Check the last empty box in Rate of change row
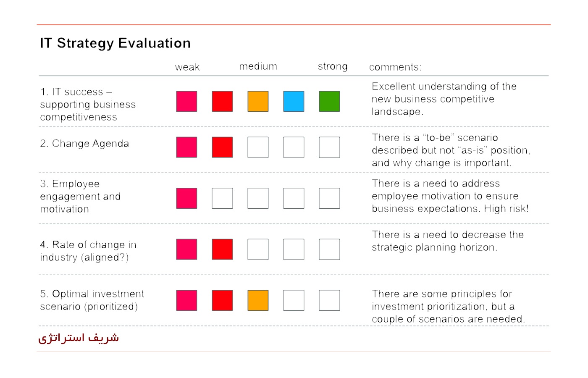The width and height of the screenshot is (588, 378). pos(329,249)
